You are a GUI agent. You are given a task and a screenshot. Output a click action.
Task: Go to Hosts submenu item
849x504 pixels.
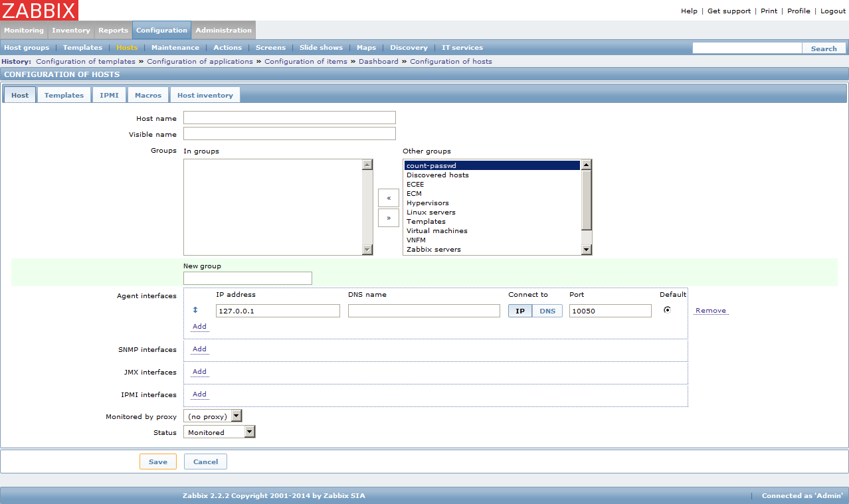(x=127, y=48)
